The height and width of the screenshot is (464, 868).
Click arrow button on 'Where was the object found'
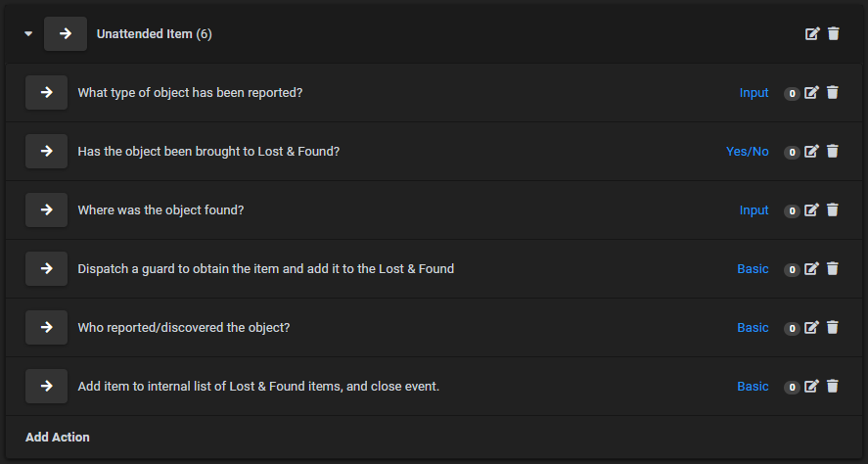click(x=47, y=209)
